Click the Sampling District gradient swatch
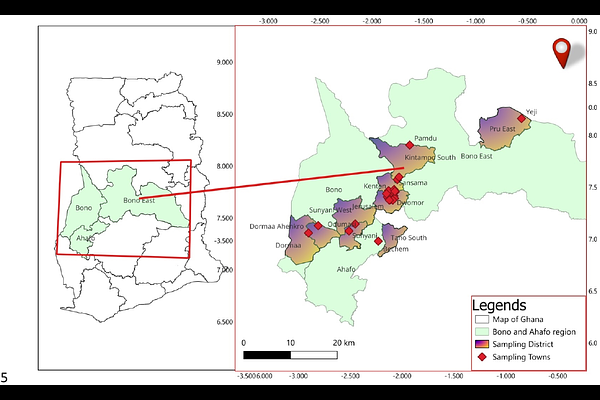Screen dimensions: 600x400 coord(482,344)
